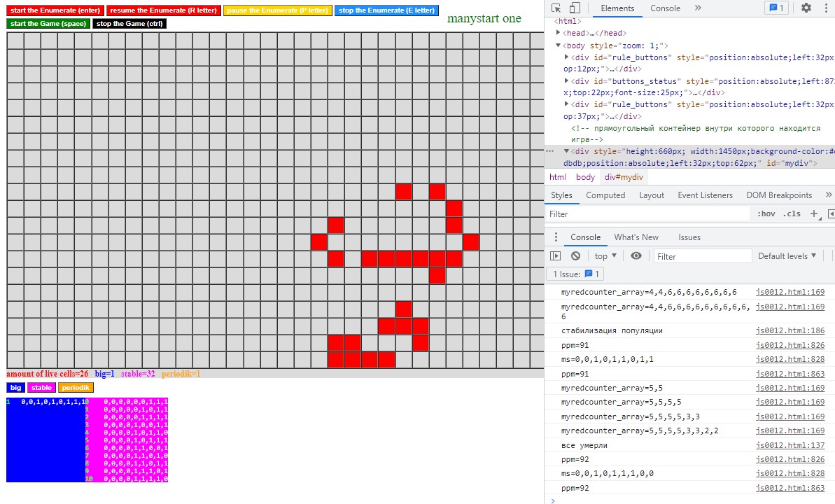The height and width of the screenshot is (504, 835).
Task: Open the Issues drawer tab
Action: [x=689, y=237]
